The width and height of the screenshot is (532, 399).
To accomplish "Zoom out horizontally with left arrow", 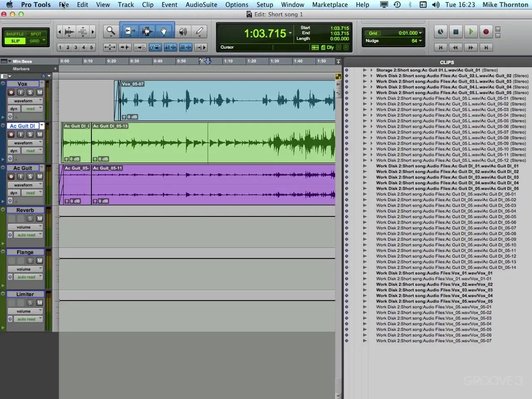I will coord(59,32).
